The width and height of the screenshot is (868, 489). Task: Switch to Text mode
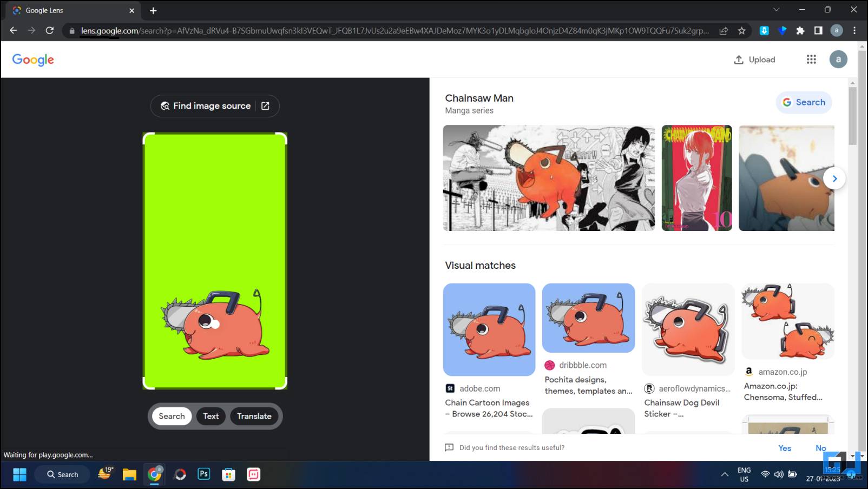tap(211, 416)
